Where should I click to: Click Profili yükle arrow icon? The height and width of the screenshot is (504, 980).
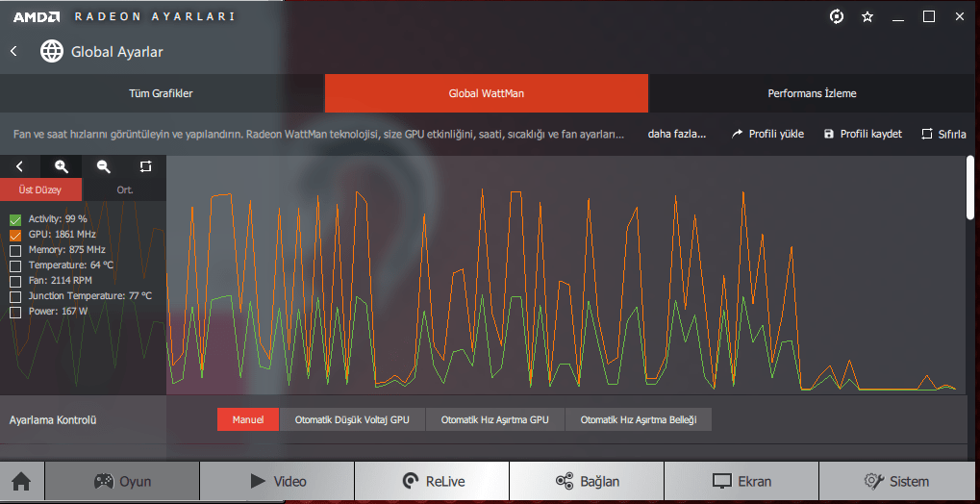click(x=738, y=134)
